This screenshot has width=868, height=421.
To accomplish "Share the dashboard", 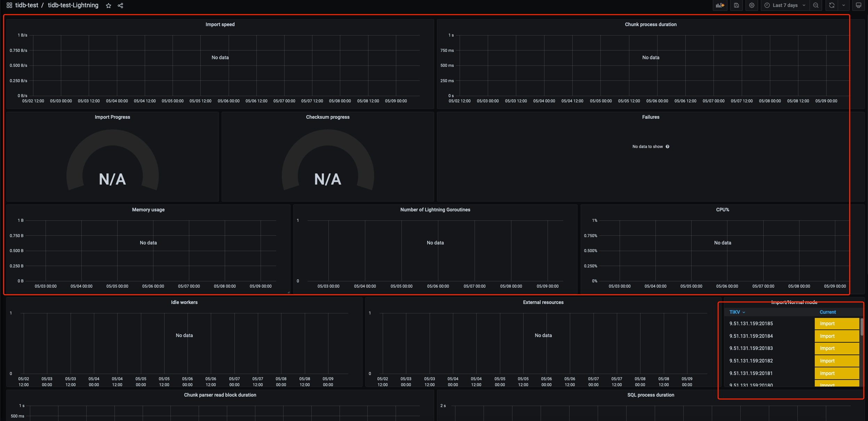I will (x=120, y=6).
